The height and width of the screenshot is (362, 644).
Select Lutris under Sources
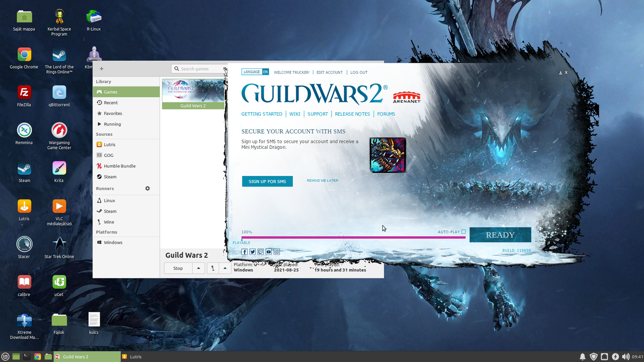pos(126,144)
